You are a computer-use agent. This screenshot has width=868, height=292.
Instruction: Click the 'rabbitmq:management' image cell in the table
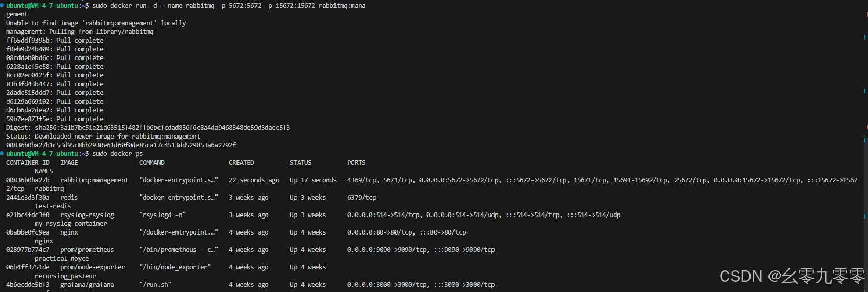(x=94, y=180)
